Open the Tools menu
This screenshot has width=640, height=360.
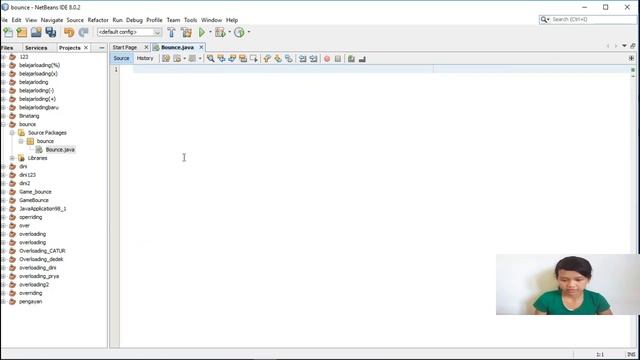[190, 20]
